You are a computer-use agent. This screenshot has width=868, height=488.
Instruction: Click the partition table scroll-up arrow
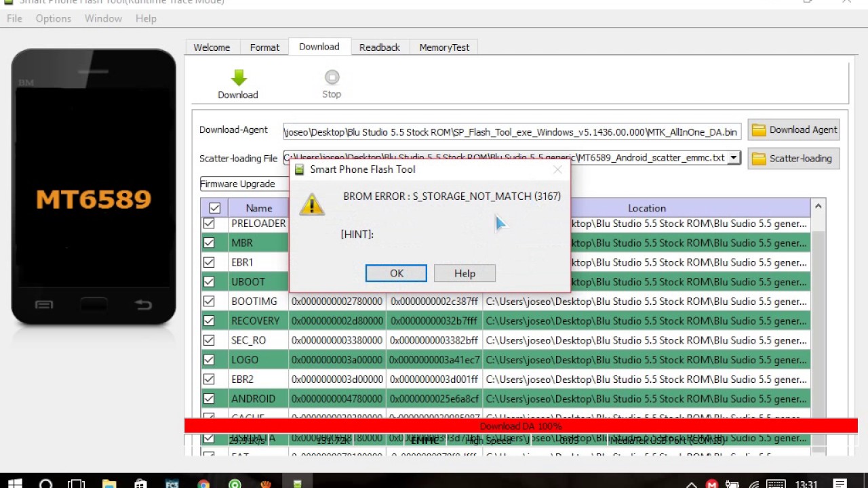coord(818,206)
